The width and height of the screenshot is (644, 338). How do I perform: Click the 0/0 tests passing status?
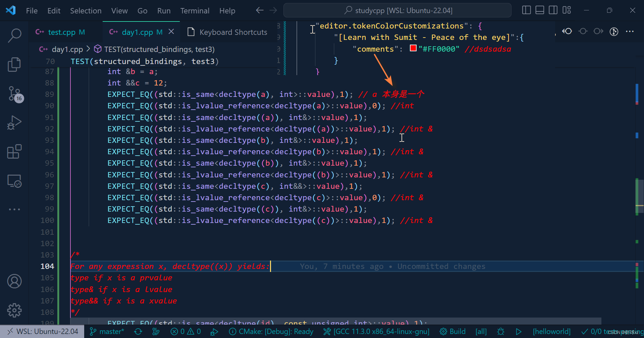click(612, 331)
